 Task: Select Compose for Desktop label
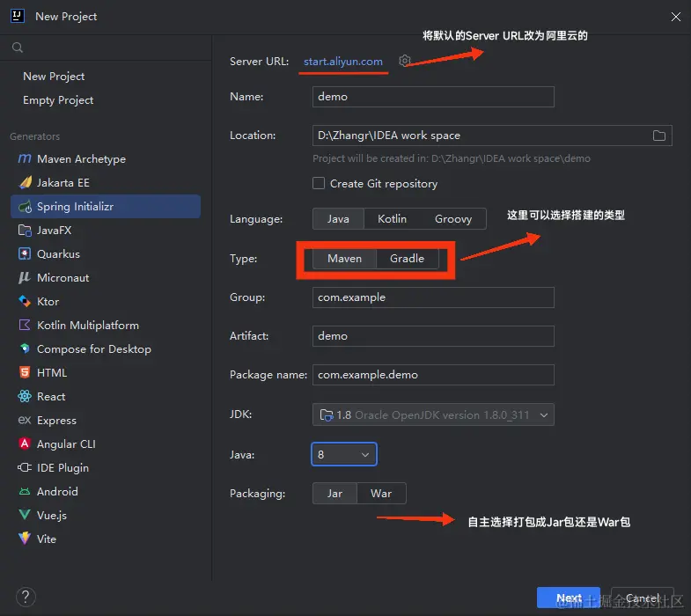click(x=94, y=349)
